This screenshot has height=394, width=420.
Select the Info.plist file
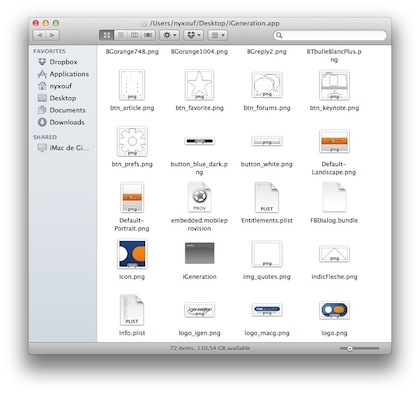point(132,310)
